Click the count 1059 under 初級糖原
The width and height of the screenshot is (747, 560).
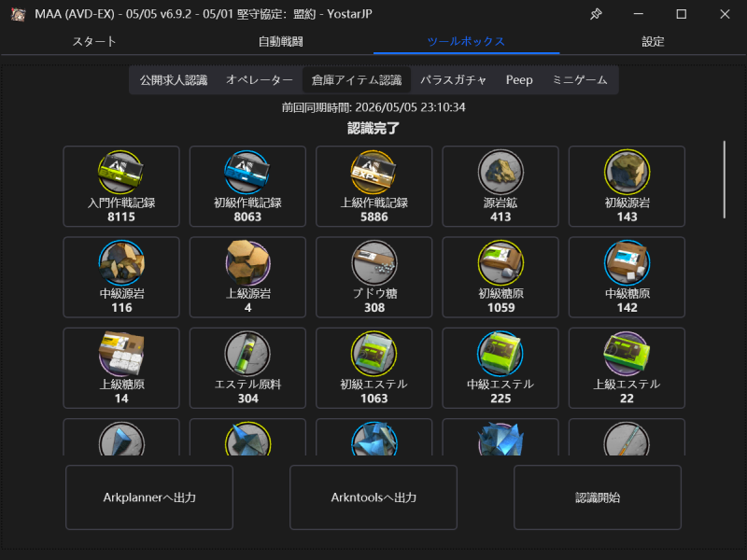pyautogui.click(x=500, y=308)
